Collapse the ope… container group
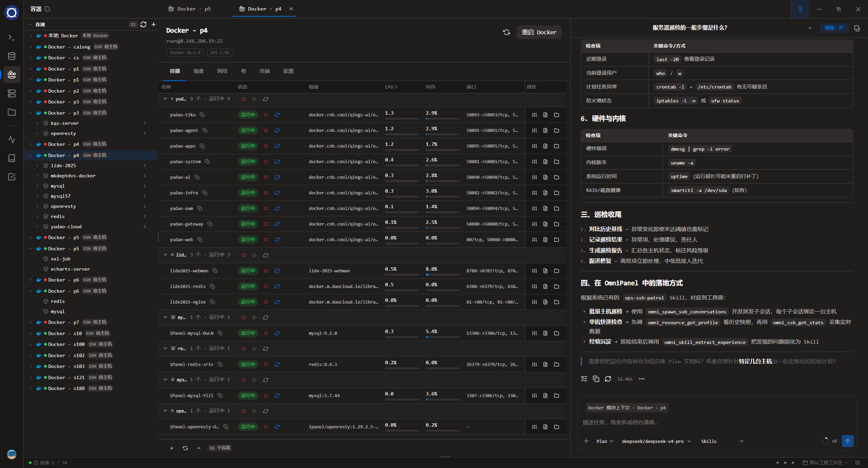 [165, 411]
